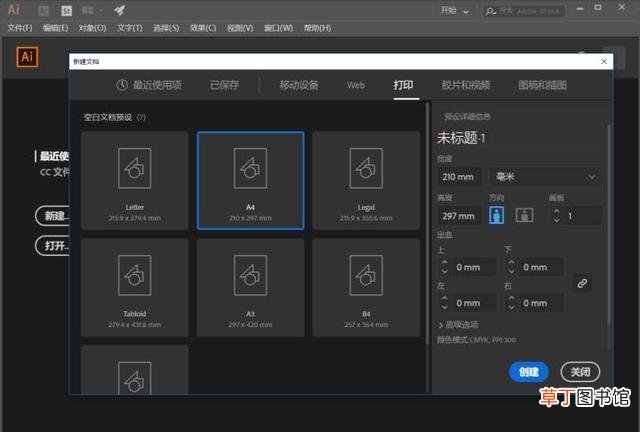The image size is (640, 432).
Task: Open the 毫米 units dropdown
Action: 544,177
